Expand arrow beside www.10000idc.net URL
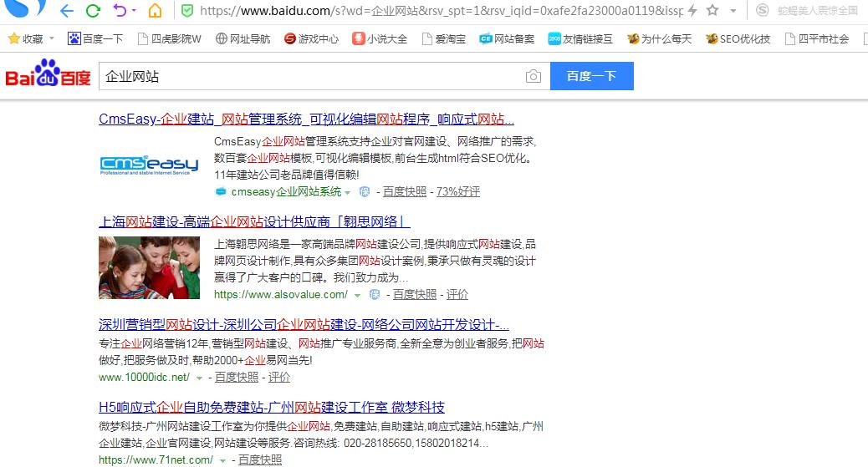This screenshot has height=467, width=868. click(x=199, y=378)
